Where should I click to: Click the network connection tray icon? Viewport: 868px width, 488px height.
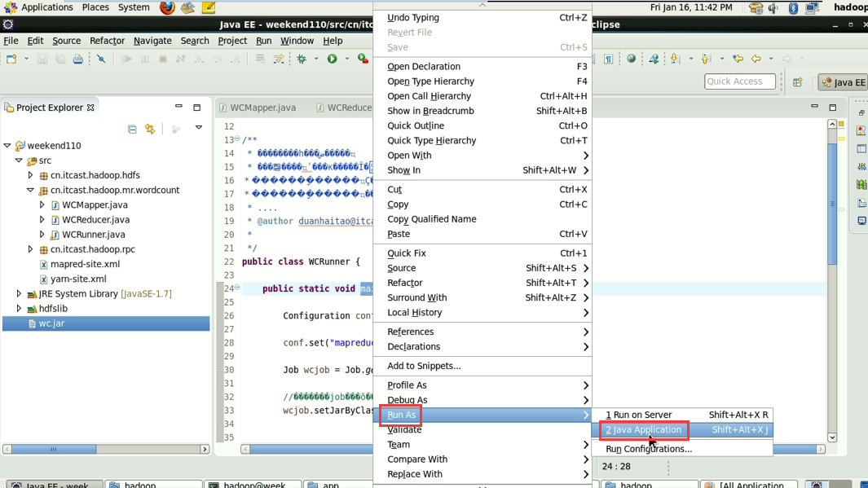[812, 8]
